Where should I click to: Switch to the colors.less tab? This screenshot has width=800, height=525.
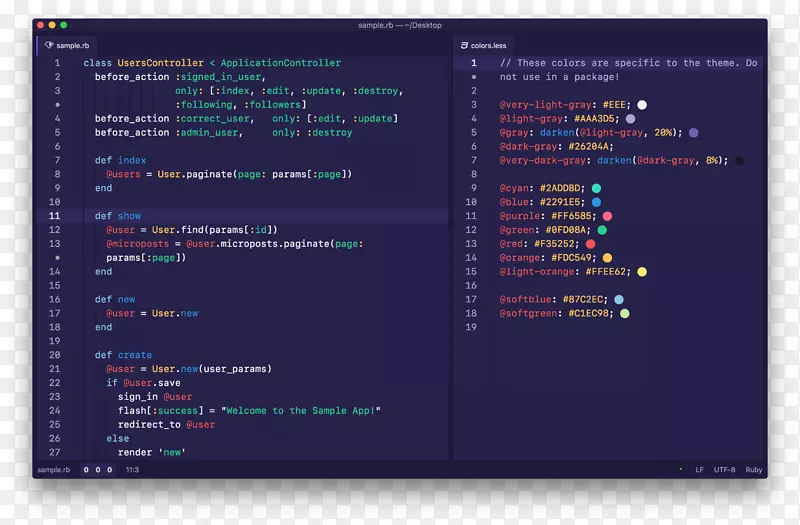[487, 46]
